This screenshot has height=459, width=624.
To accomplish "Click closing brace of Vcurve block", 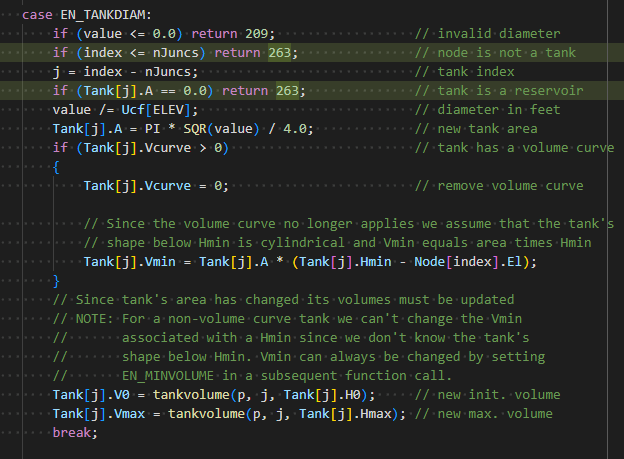I will (x=56, y=281).
